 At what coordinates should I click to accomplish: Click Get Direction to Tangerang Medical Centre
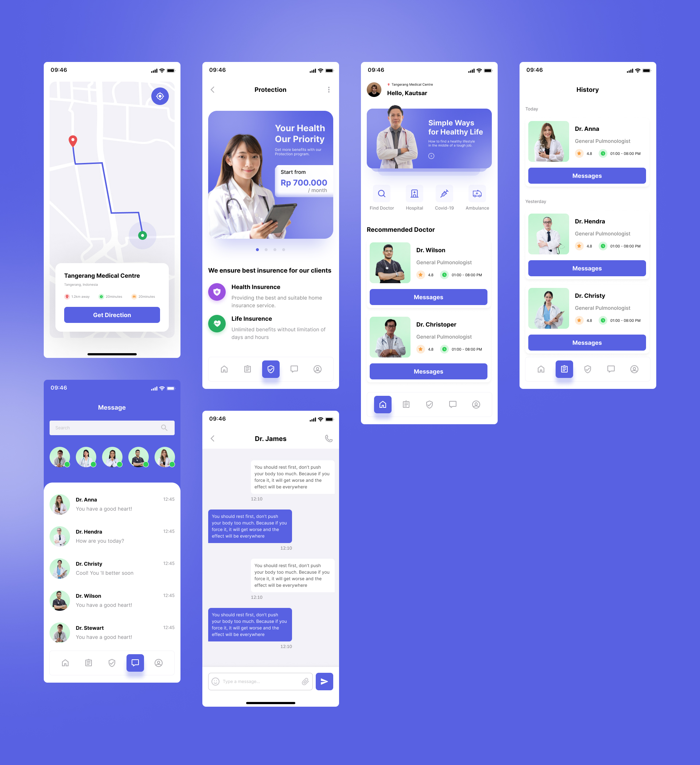(x=112, y=315)
